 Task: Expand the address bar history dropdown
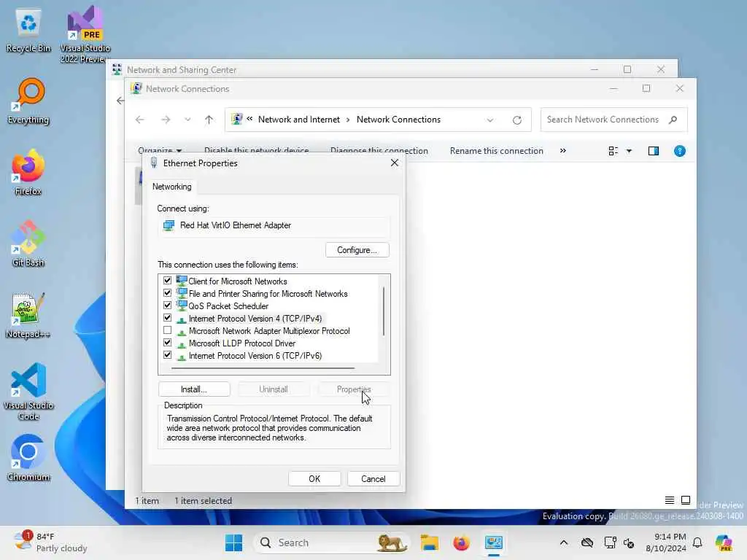489,120
